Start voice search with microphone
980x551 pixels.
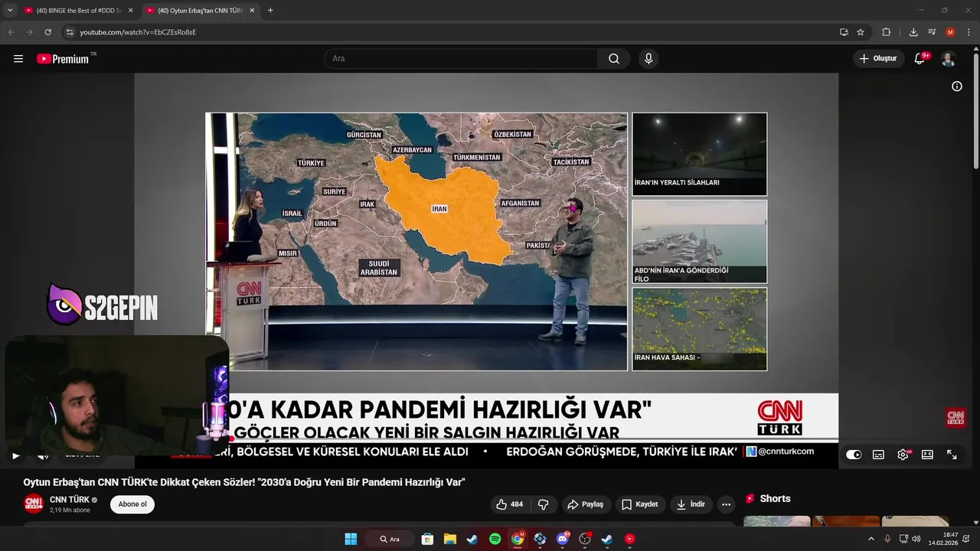coord(648,59)
